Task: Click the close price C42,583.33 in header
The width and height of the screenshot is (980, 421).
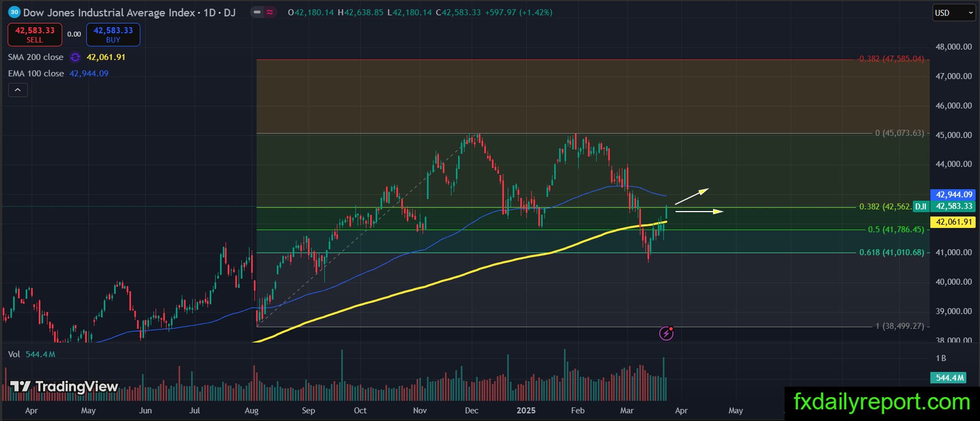Action: click(458, 12)
